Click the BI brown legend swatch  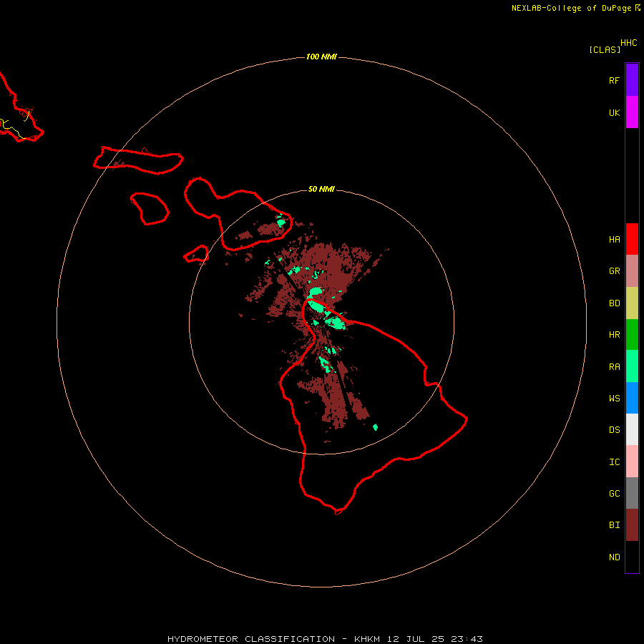pos(632,525)
